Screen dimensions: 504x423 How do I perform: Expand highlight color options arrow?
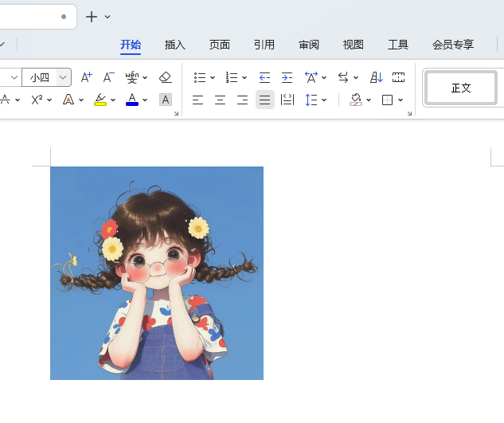113,100
